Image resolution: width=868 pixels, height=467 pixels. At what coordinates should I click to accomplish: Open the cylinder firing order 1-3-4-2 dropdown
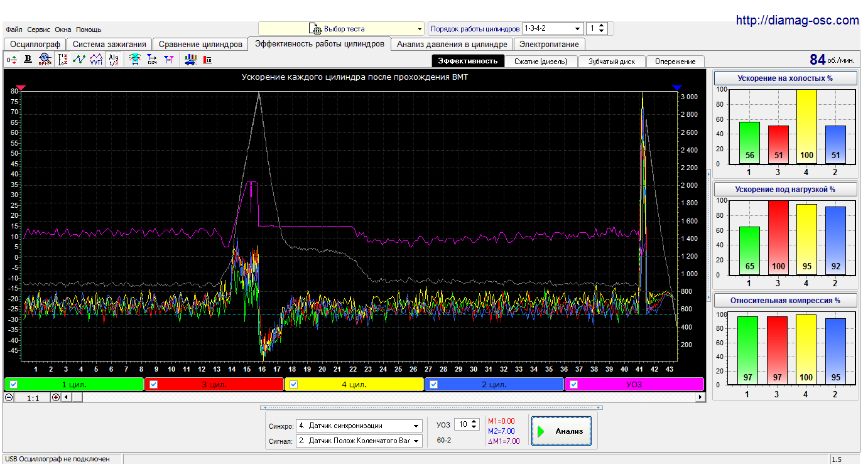pos(553,29)
